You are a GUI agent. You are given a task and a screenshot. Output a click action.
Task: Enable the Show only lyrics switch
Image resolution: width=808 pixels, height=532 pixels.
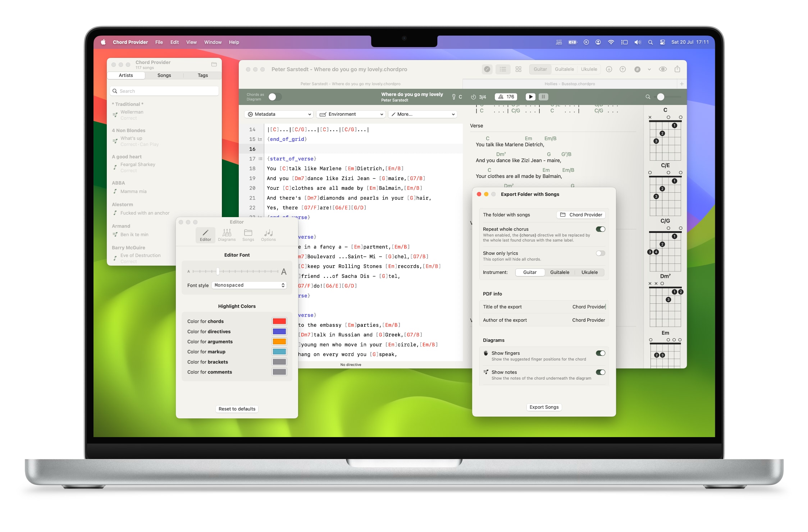tap(601, 253)
